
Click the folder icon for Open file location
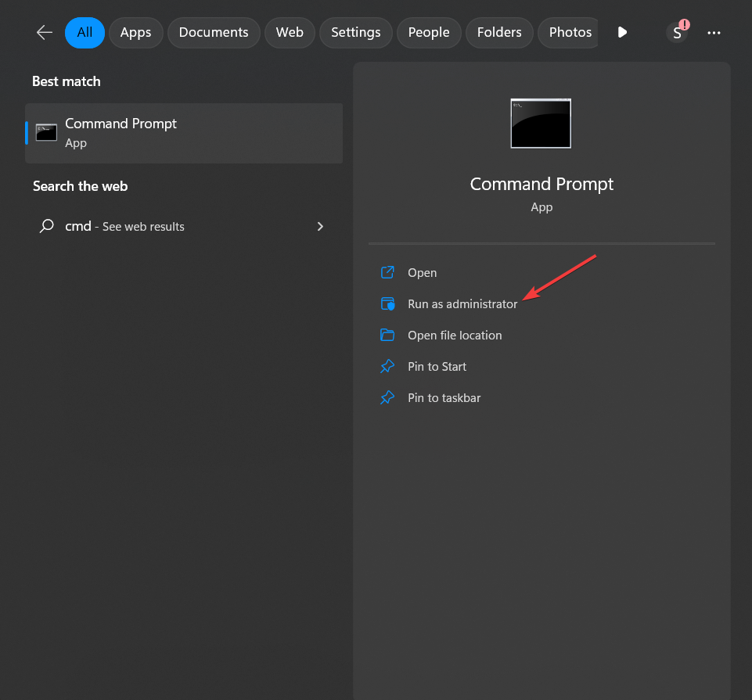tap(387, 335)
